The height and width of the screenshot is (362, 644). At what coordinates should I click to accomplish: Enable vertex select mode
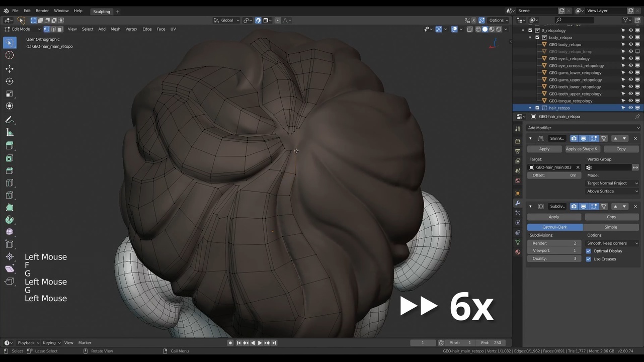46,29
